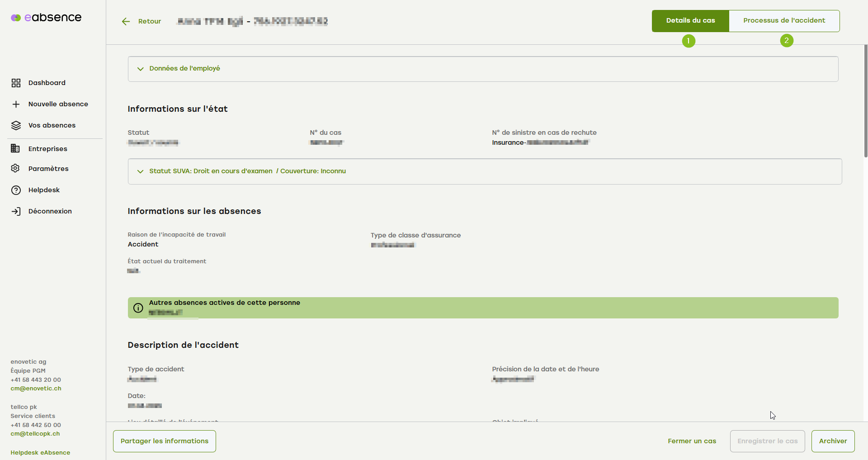Open Entreprises via building icon
This screenshot has width=868, height=460.
(15, 149)
